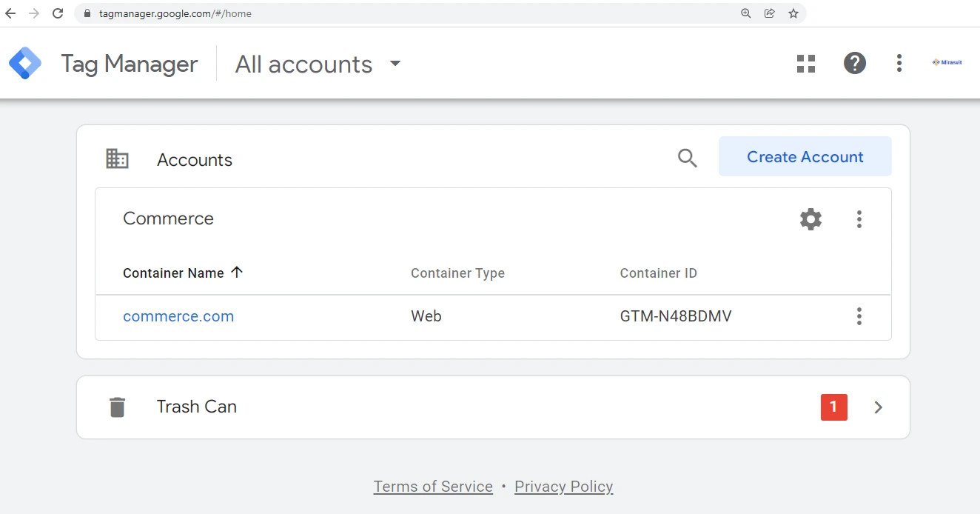Open commerce.com container row three-dot menu

[859, 317]
